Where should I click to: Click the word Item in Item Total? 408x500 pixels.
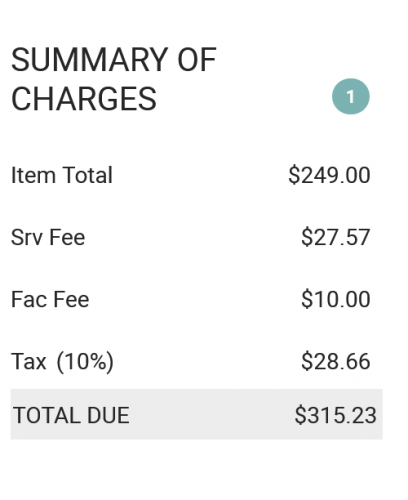click(x=33, y=175)
